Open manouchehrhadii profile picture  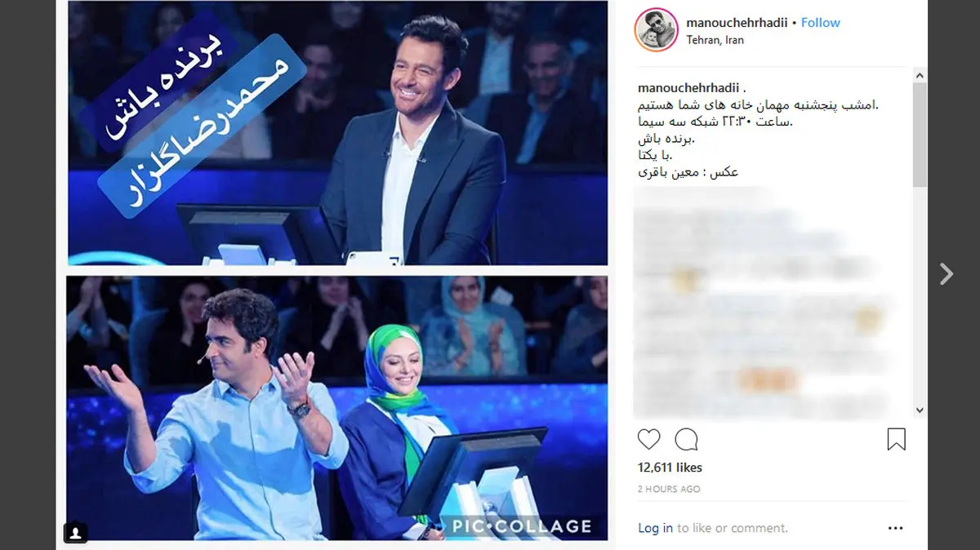pyautogui.click(x=656, y=30)
